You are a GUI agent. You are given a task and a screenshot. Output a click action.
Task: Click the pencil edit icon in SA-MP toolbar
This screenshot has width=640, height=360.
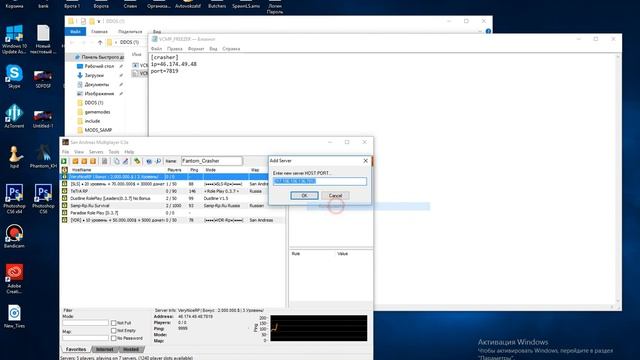point(125,161)
